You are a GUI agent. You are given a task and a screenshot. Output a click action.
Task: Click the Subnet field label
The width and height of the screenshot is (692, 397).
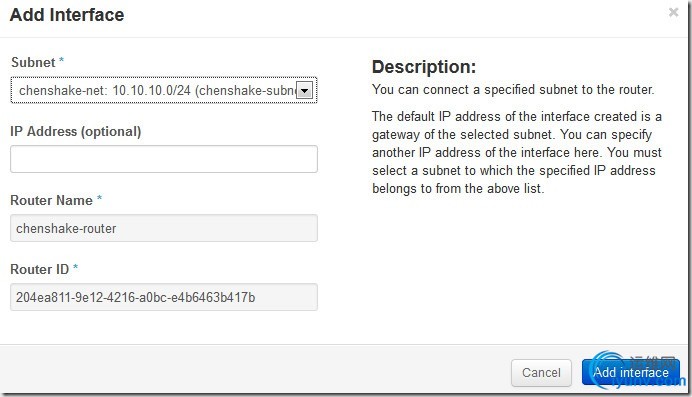tap(33, 62)
